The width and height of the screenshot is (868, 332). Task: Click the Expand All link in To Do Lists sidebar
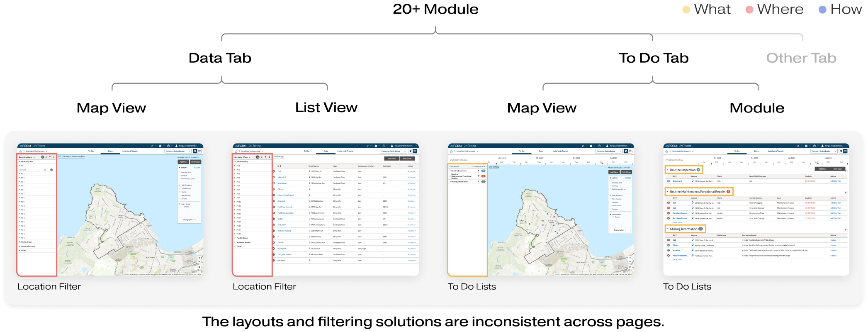click(x=454, y=166)
